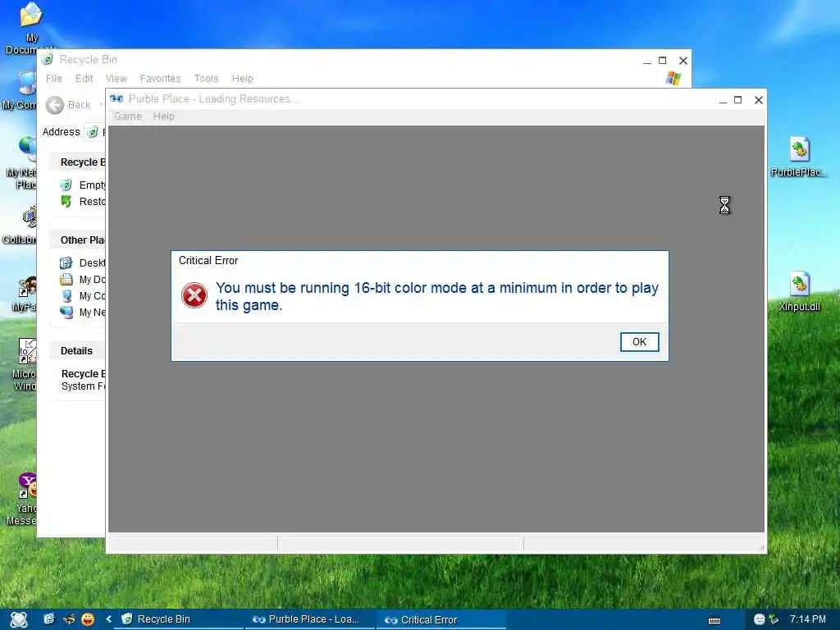This screenshot has height=630, width=840.
Task: Open My Computer link under Other Places
Action: (x=92, y=295)
